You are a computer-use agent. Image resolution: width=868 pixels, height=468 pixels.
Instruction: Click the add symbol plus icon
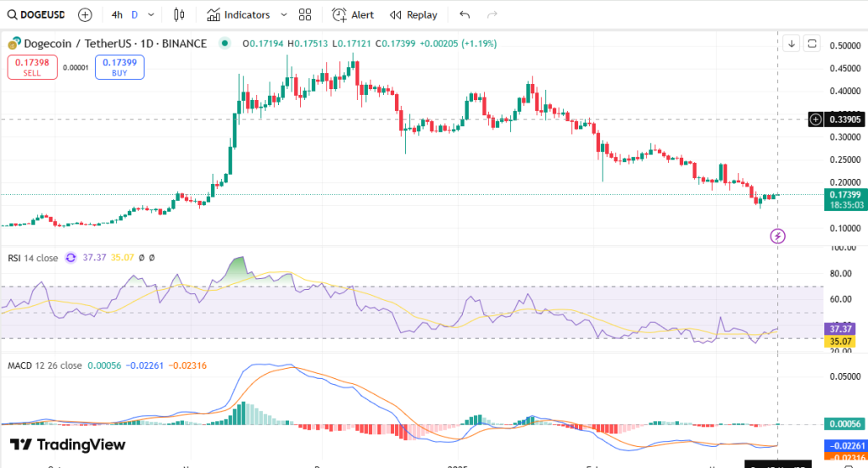pyautogui.click(x=85, y=15)
